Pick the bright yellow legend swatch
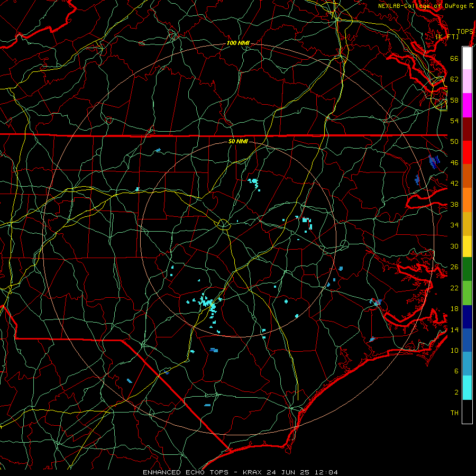Screen dimensions: 476x476 (x=467, y=246)
